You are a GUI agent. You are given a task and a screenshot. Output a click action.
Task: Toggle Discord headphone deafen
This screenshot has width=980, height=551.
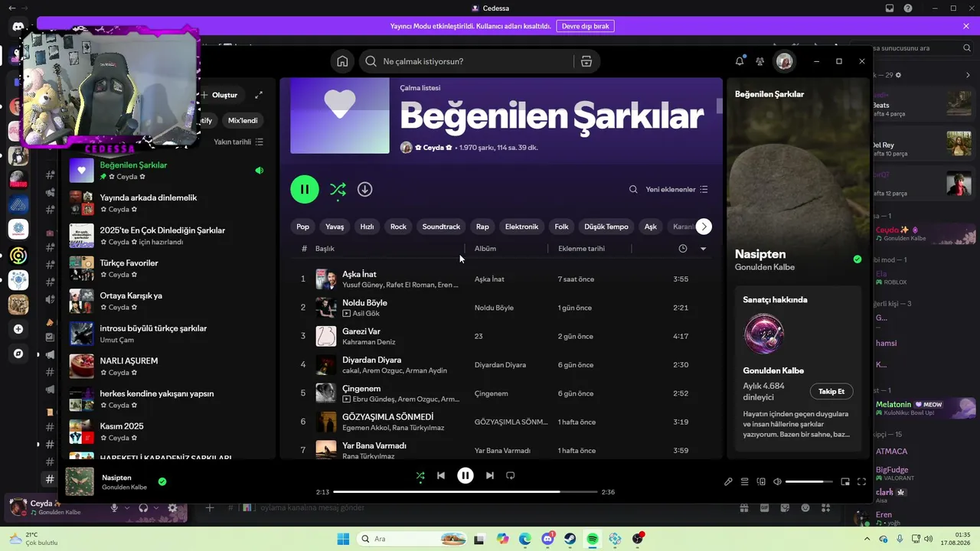[143, 507]
